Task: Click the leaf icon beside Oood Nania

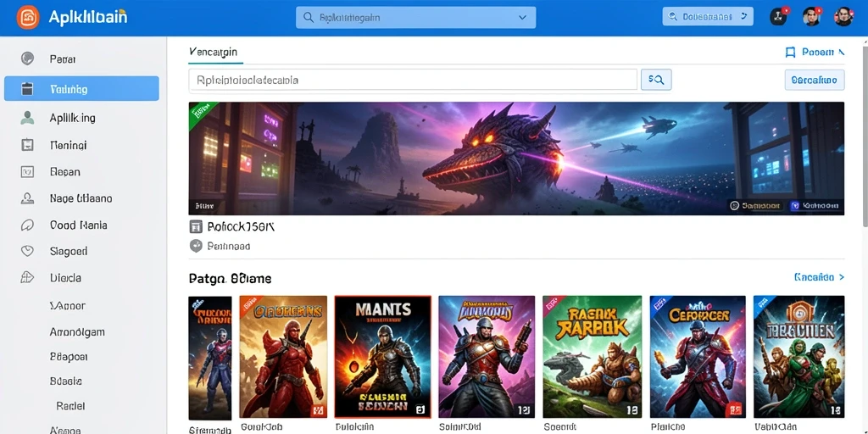Action: (27, 225)
